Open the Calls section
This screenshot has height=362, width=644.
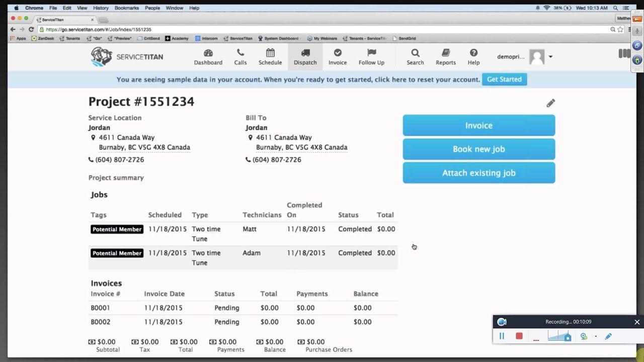[x=240, y=57]
